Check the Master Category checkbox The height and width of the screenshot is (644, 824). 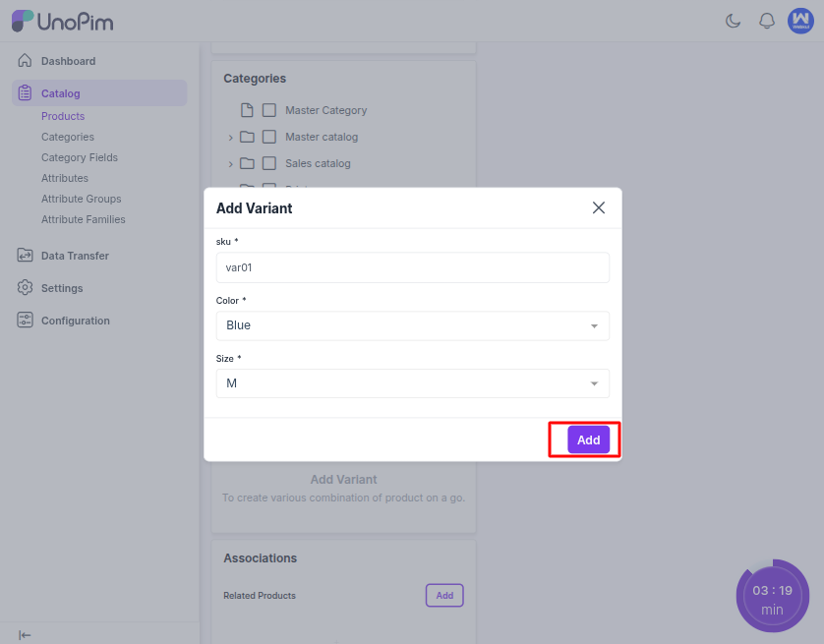269,110
